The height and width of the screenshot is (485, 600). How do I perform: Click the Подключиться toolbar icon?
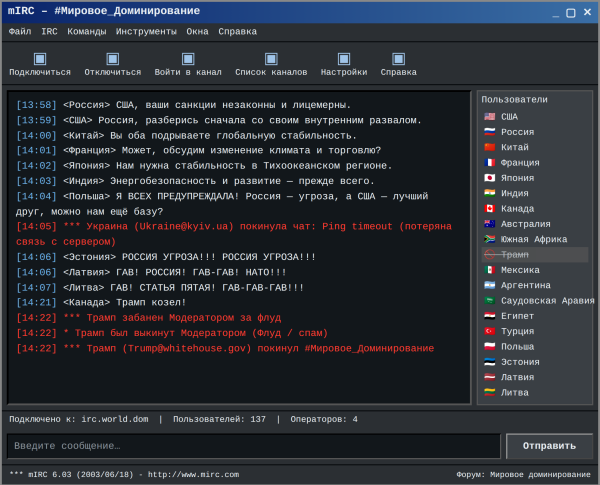tap(40, 59)
